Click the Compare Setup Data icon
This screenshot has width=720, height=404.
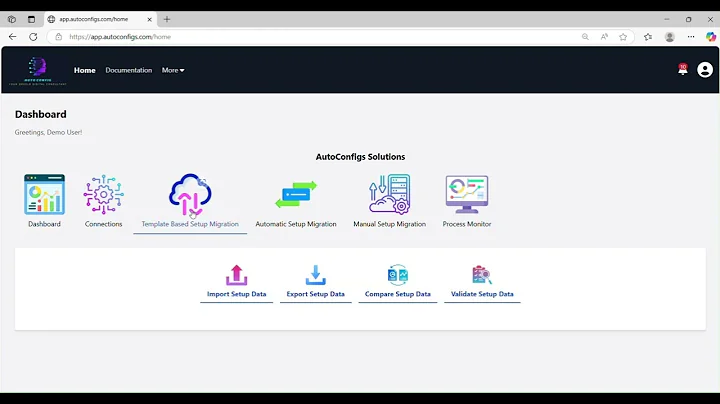pos(398,275)
